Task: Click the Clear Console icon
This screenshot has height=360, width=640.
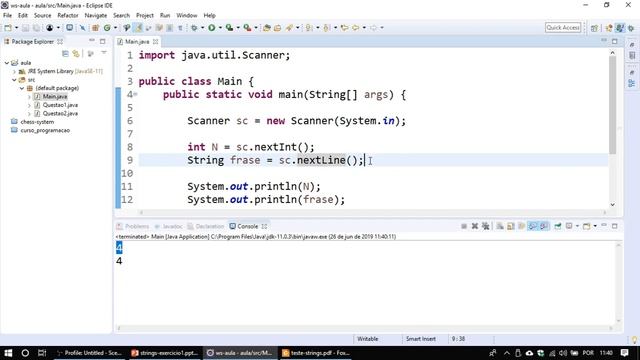Action: [500, 226]
